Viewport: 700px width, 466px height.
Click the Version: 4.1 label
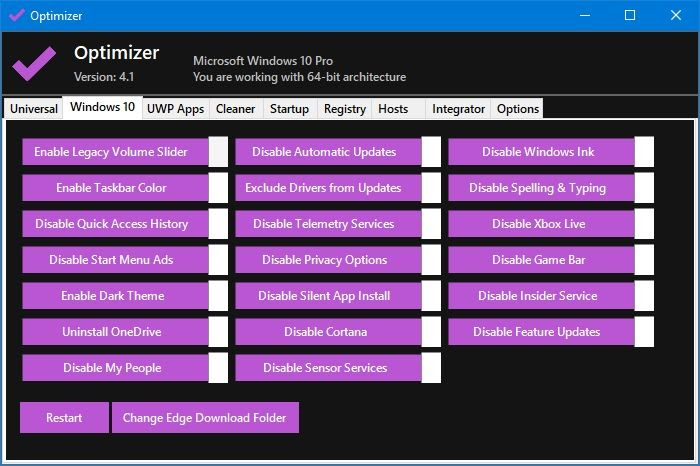[104, 77]
